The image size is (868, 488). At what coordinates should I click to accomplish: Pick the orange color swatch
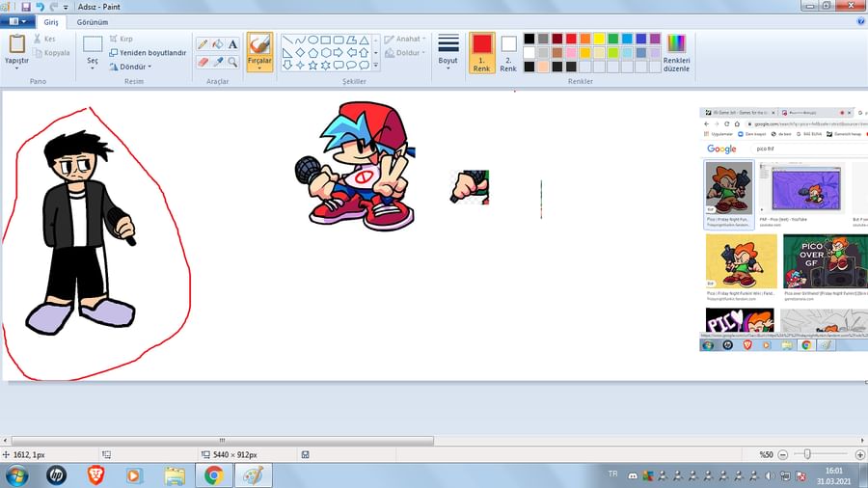(x=585, y=39)
